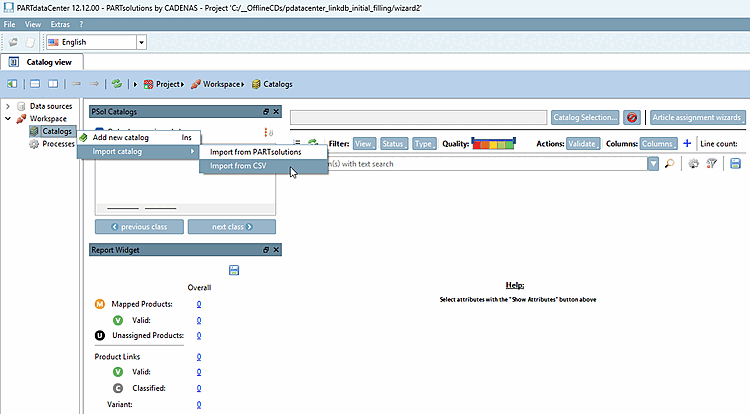Click the filter funnel icon beside the search
Image resolution: width=750 pixels, height=414 pixels.
(x=712, y=164)
